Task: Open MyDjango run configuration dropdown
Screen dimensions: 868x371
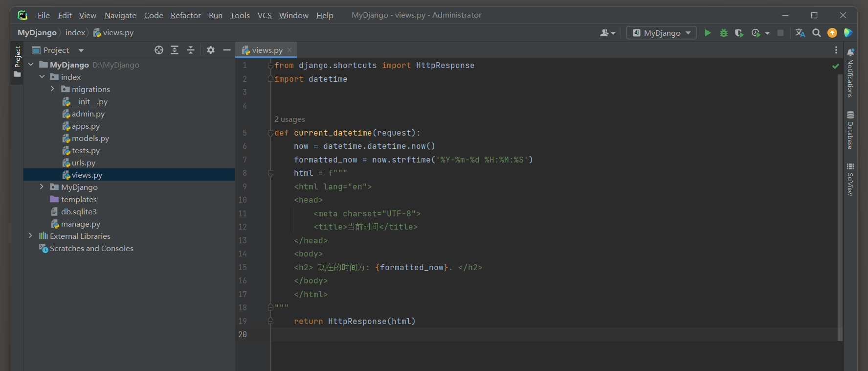Action: click(x=662, y=33)
